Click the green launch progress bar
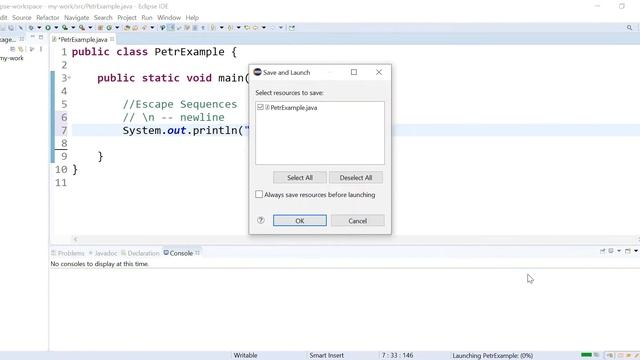 pyautogui.click(x=587, y=355)
